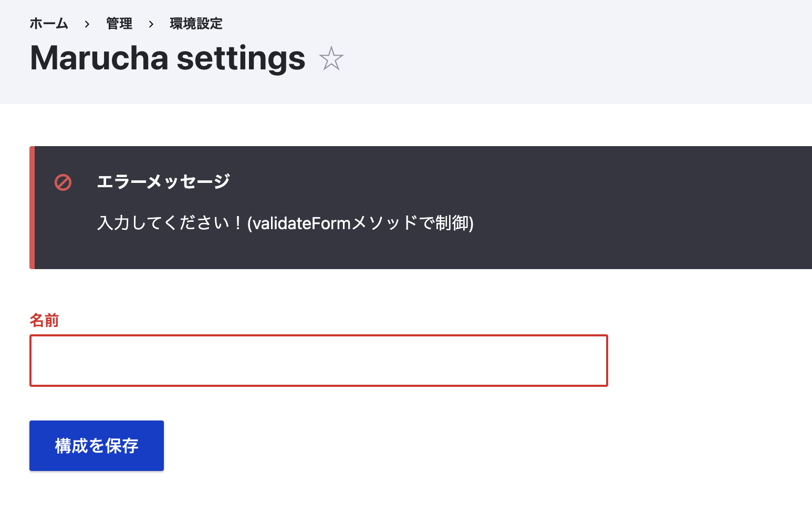Click the chevron after 管理 breadcrumb

pyautogui.click(x=151, y=24)
